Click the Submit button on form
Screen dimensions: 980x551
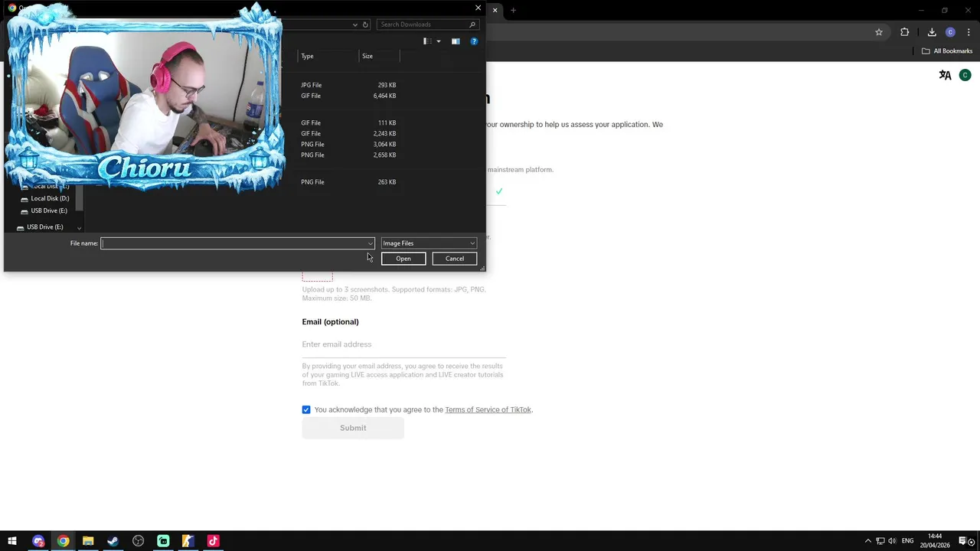pos(353,428)
